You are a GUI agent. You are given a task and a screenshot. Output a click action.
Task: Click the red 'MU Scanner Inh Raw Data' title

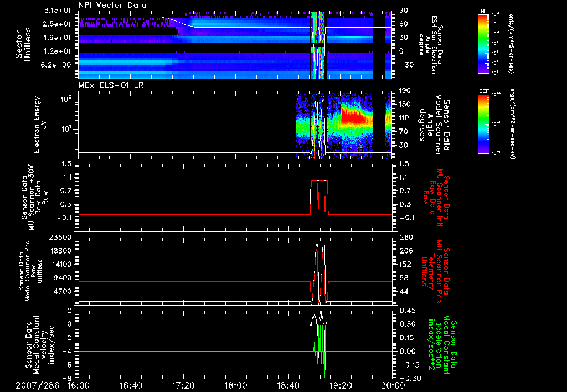pos(436,198)
